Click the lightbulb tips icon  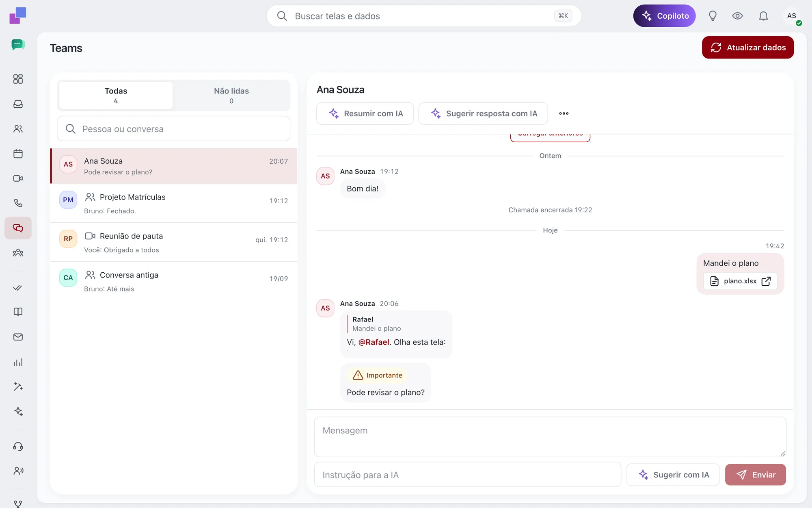[x=713, y=16]
